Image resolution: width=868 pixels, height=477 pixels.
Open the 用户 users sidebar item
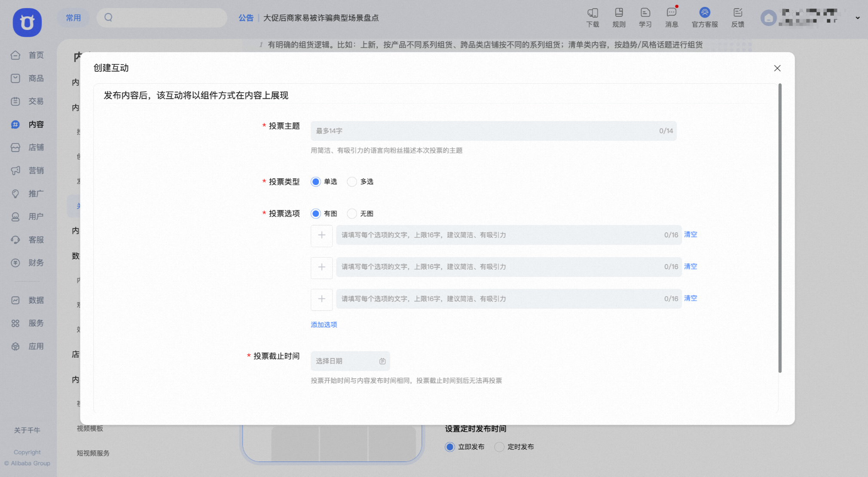pyautogui.click(x=28, y=216)
